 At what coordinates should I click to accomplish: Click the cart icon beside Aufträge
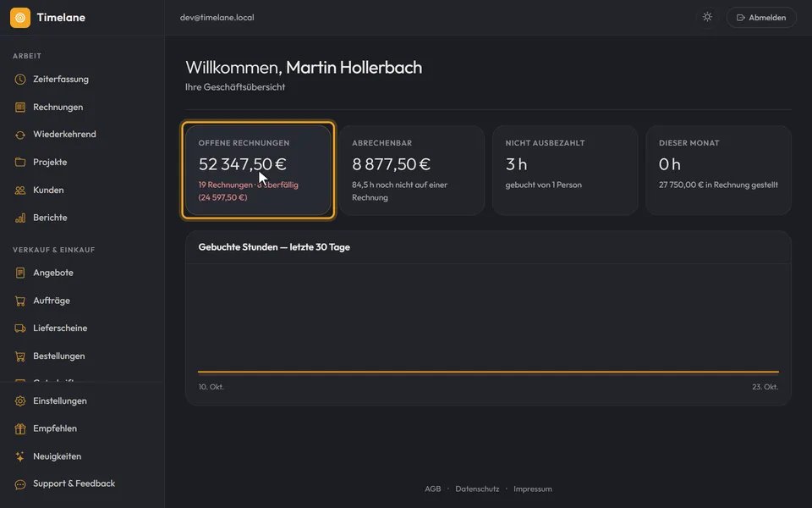coord(20,301)
